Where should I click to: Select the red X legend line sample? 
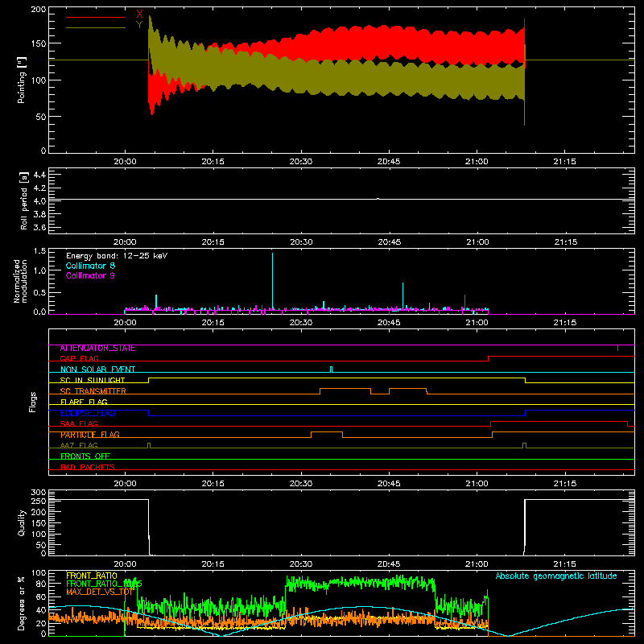click(96, 17)
